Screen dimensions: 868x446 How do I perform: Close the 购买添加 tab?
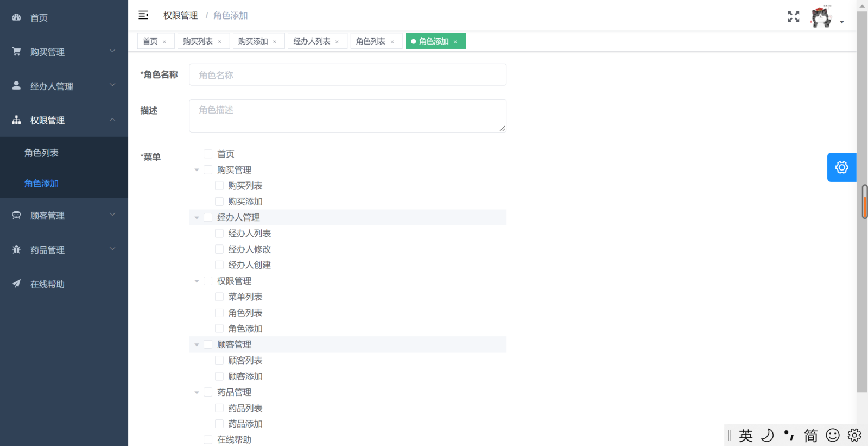[x=275, y=42]
